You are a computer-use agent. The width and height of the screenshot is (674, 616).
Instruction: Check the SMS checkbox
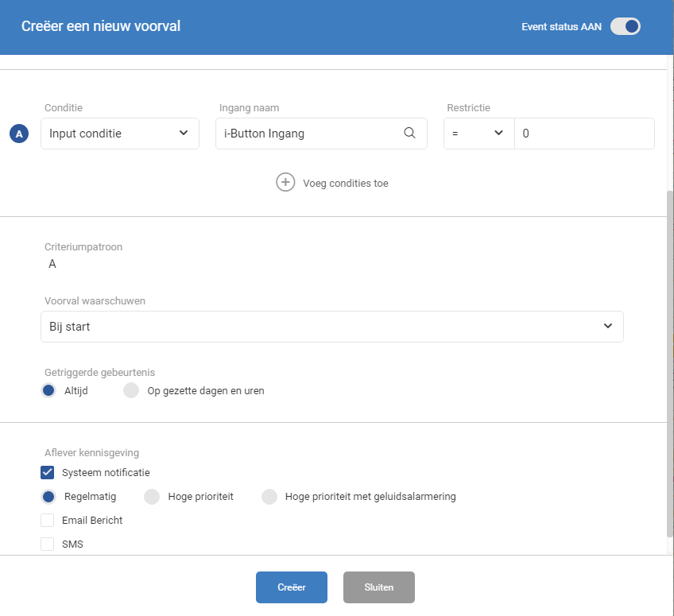[47, 544]
